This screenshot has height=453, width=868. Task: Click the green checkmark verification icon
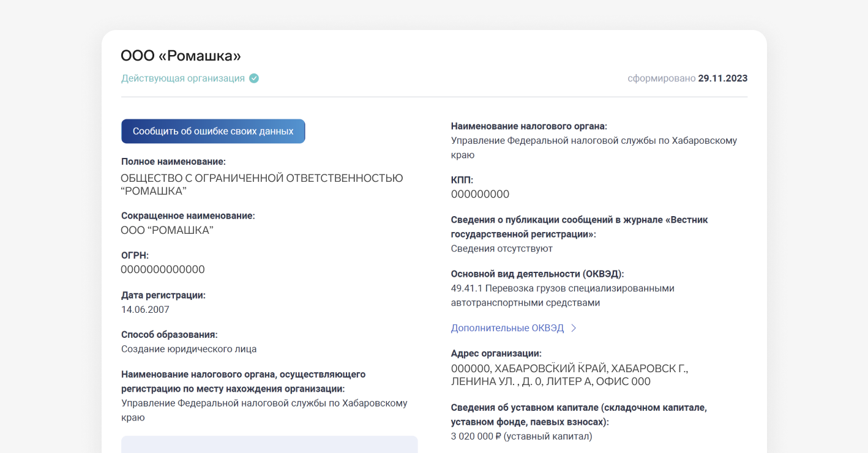[x=254, y=78]
